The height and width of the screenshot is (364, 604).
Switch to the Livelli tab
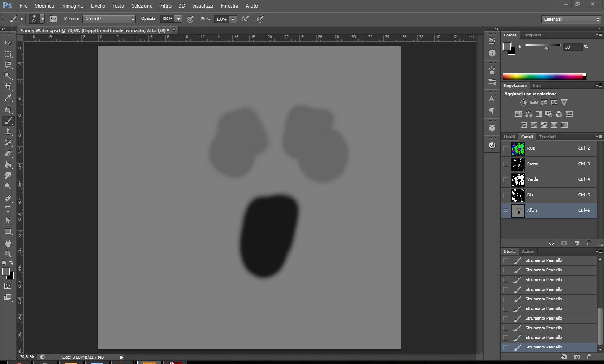tap(509, 137)
